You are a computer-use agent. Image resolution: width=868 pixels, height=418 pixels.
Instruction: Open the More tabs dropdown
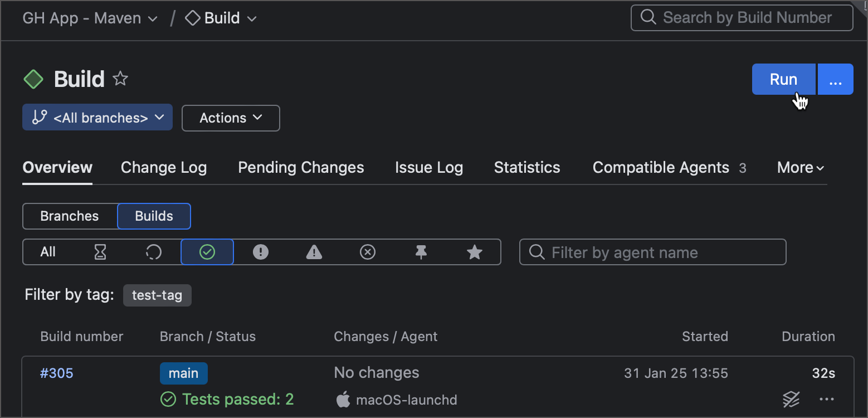[x=799, y=167]
